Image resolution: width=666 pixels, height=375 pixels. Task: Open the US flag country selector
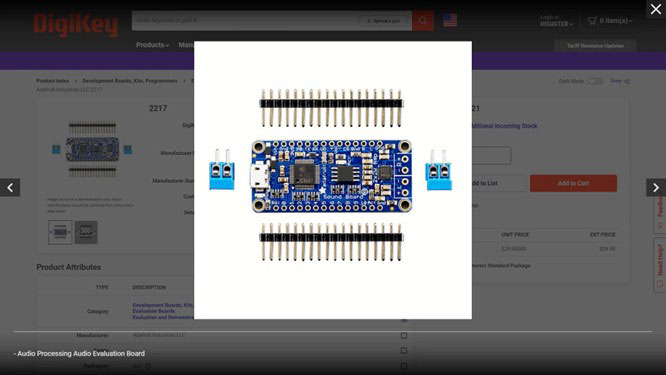[x=450, y=20]
